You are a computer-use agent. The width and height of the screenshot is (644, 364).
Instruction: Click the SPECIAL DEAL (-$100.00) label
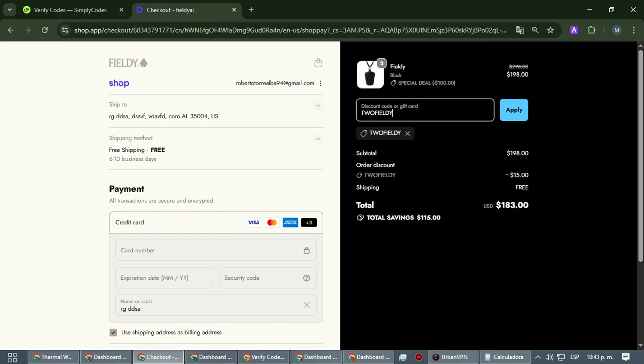click(x=427, y=83)
